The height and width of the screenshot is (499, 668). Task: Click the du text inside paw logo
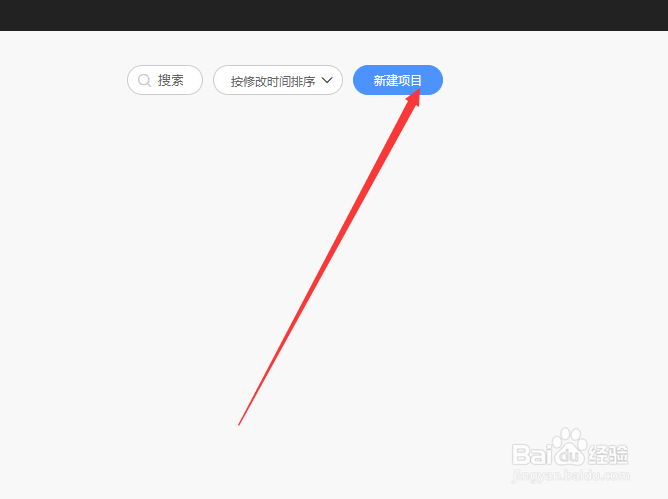[570, 456]
